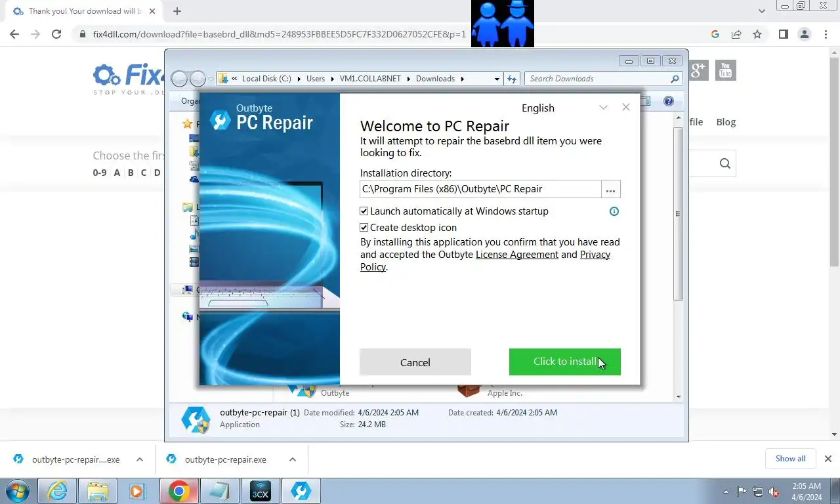The width and height of the screenshot is (840, 504).
Task: Click Explorer's Forward navigation button
Action: (x=198, y=79)
